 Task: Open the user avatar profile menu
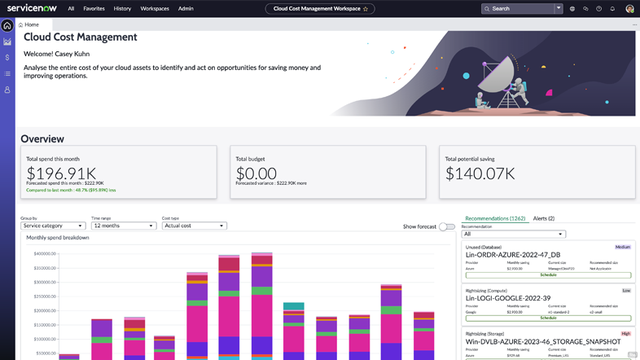point(630,9)
